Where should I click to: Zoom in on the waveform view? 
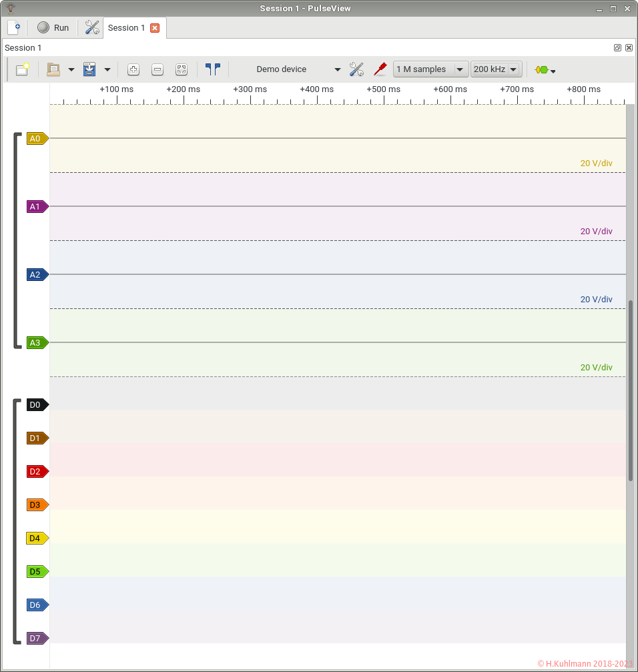133,69
